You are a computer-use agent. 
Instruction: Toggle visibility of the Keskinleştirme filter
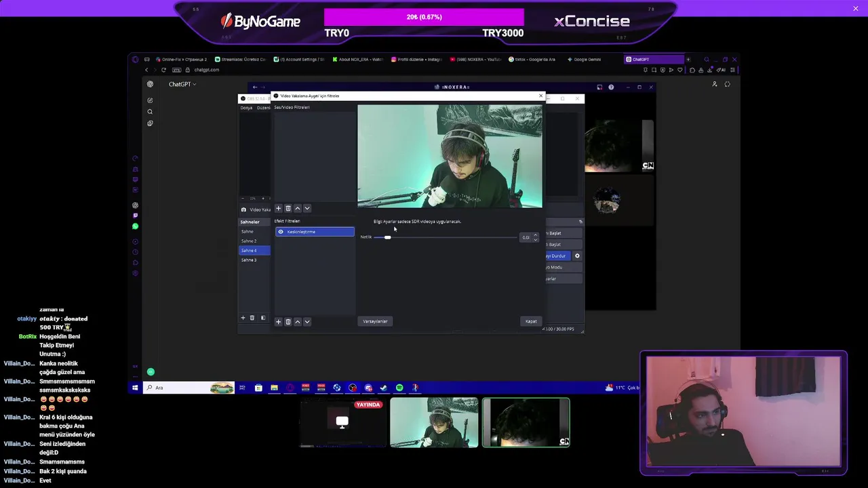(281, 232)
